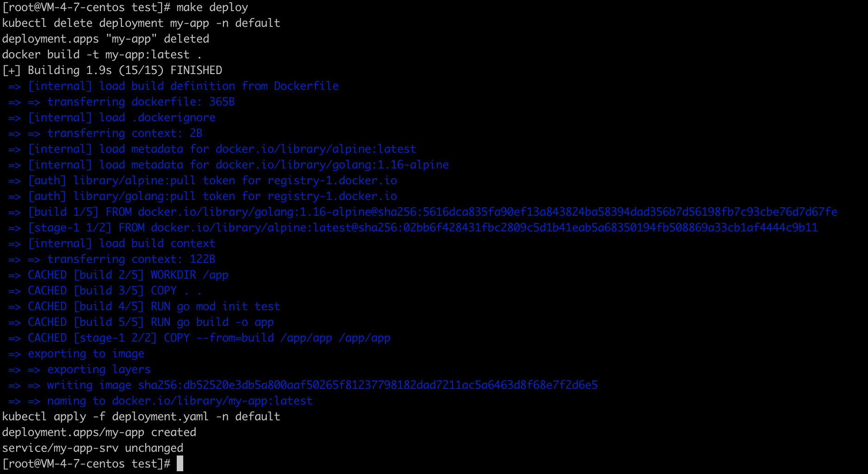Click 'transferring dockerfile: 365B' text
This screenshot has height=474, width=868.
[x=141, y=102]
